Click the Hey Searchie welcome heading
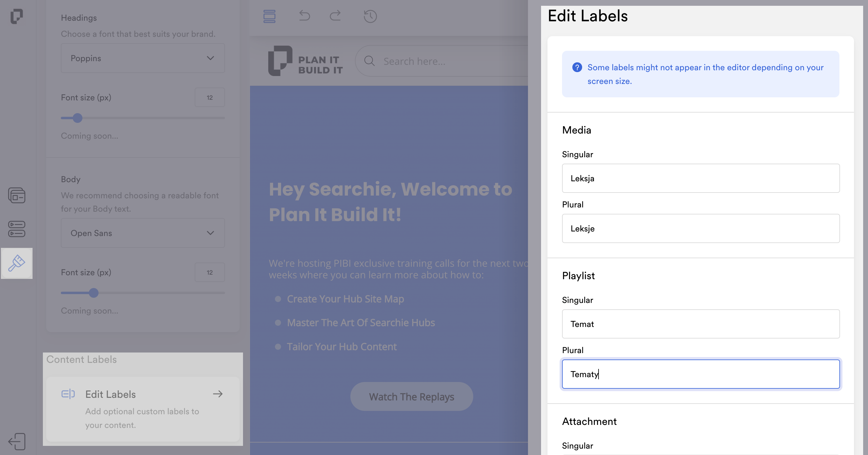This screenshot has width=868, height=455. pos(390,202)
